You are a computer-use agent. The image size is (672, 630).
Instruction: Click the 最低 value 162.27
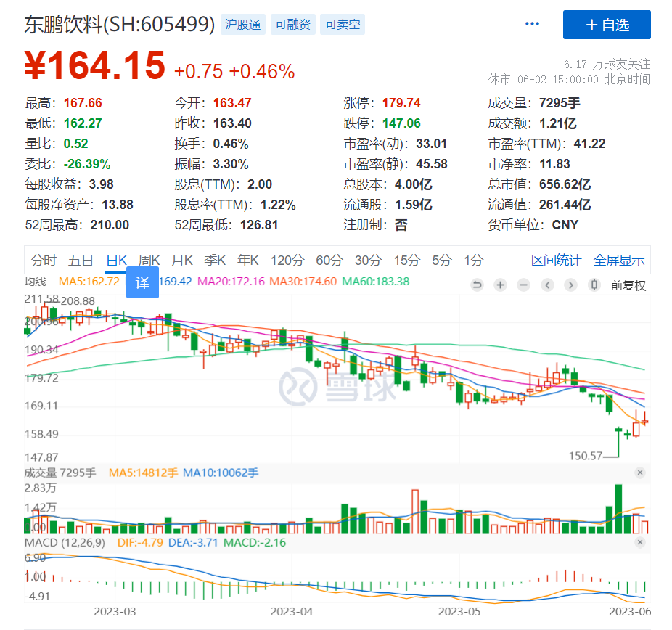coord(83,123)
